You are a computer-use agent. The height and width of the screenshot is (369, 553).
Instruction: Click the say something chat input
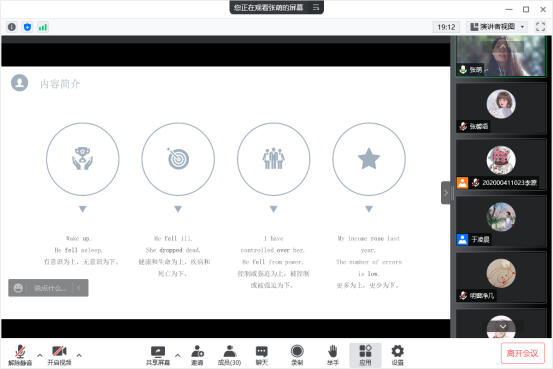pos(50,288)
